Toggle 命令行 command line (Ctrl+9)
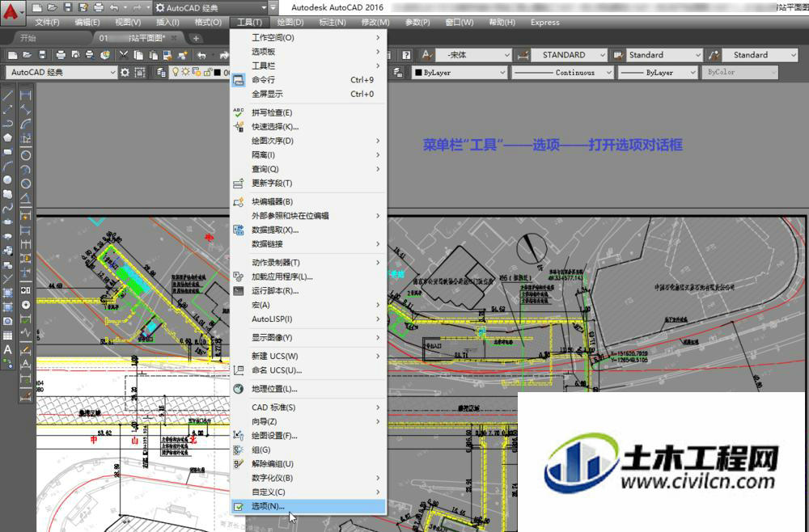 coord(308,80)
